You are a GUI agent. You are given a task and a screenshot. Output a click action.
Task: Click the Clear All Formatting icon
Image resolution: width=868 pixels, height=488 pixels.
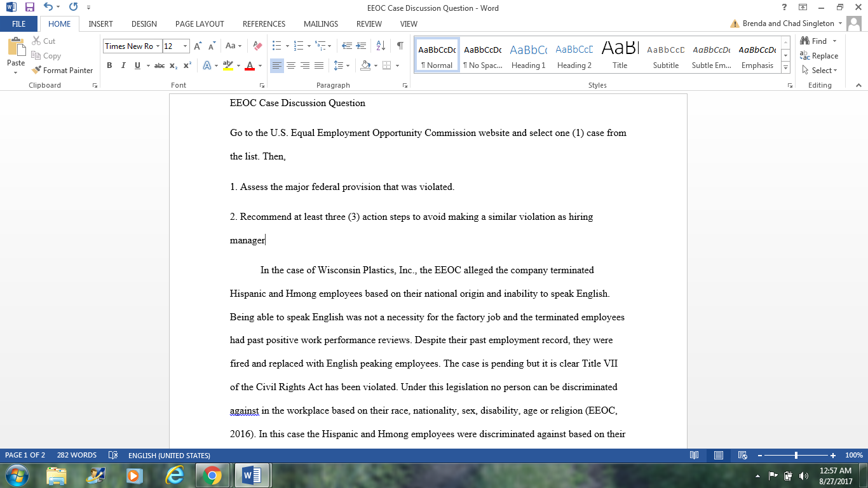tap(257, 46)
